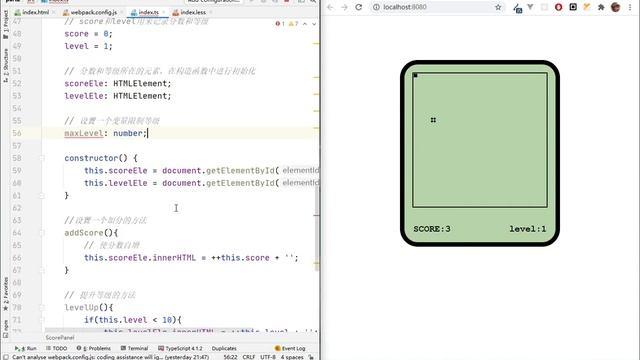Click the Add Configuration dropdown

coord(213,2)
